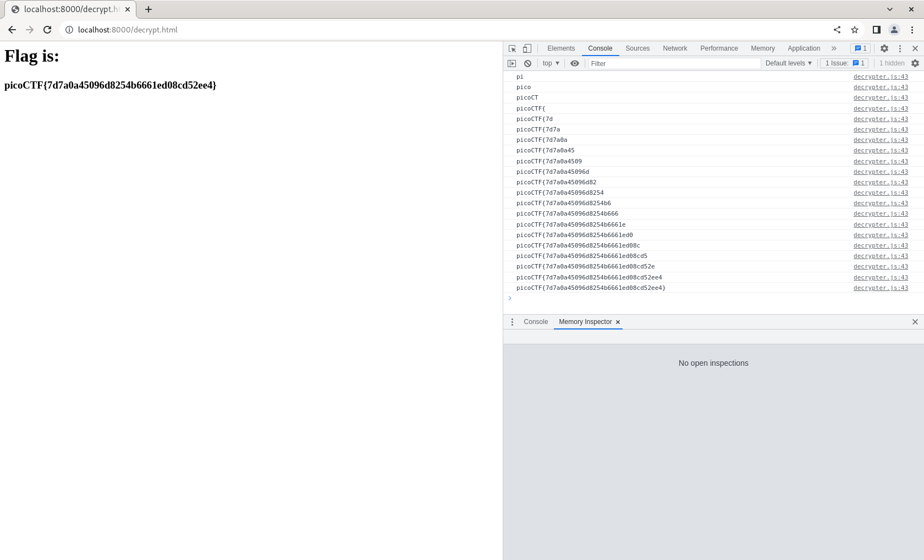Open the 1 Issue button

click(845, 63)
